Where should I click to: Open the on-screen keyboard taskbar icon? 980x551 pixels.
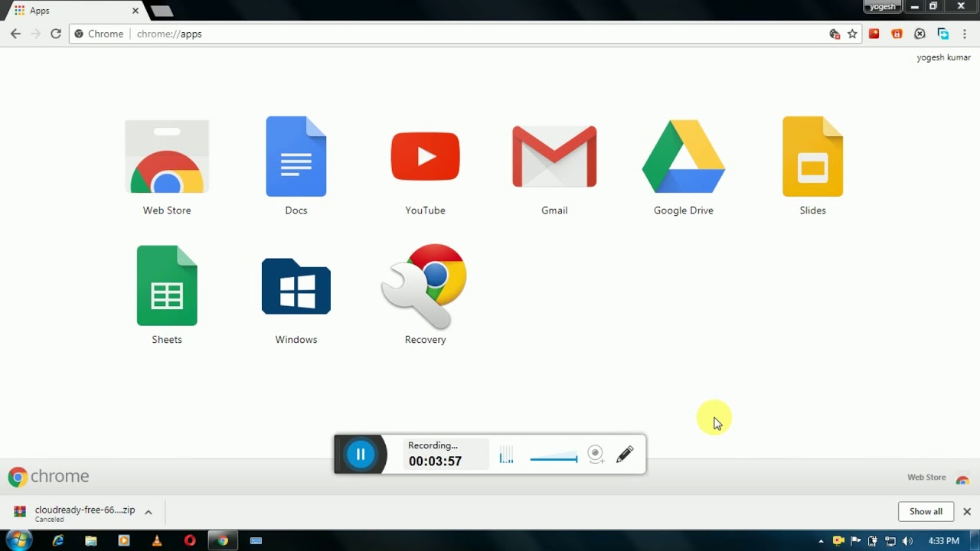(256, 540)
